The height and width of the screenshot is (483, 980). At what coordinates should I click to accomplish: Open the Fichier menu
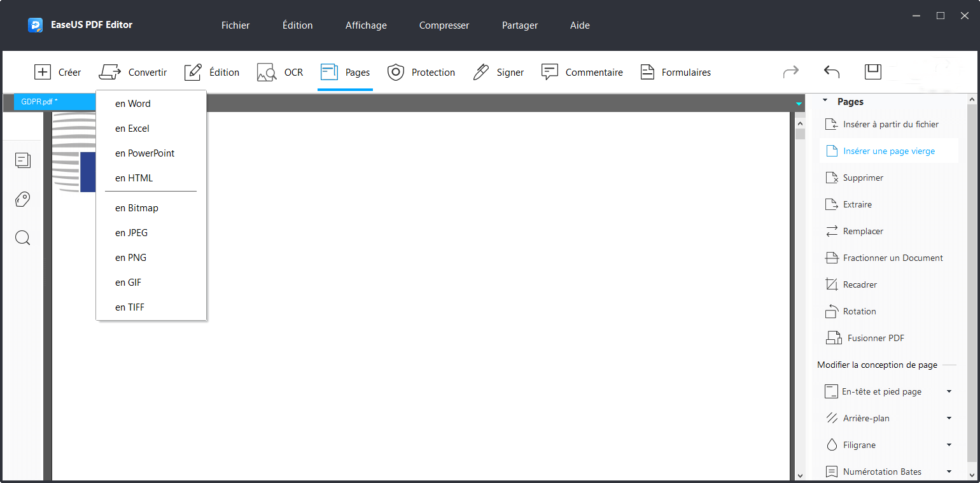(235, 25)
